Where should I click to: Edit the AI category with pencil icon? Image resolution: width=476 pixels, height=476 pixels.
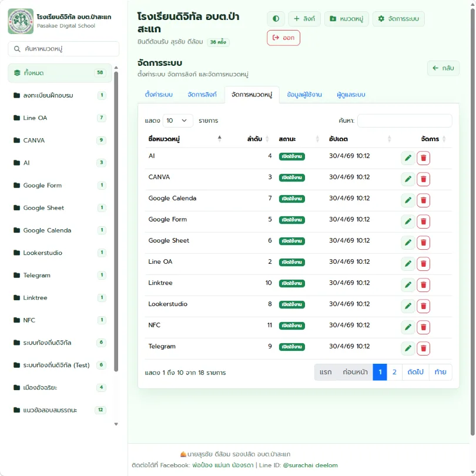click(x=408, y=158)
